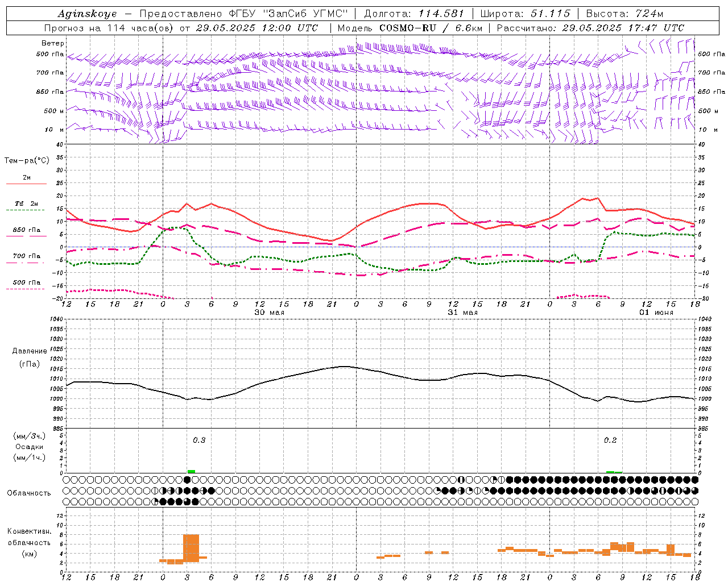Image resolution: width=728 pixels, height=582 pixels.
Task: Click the "01 июня" date label
Action: click(656, 313)
